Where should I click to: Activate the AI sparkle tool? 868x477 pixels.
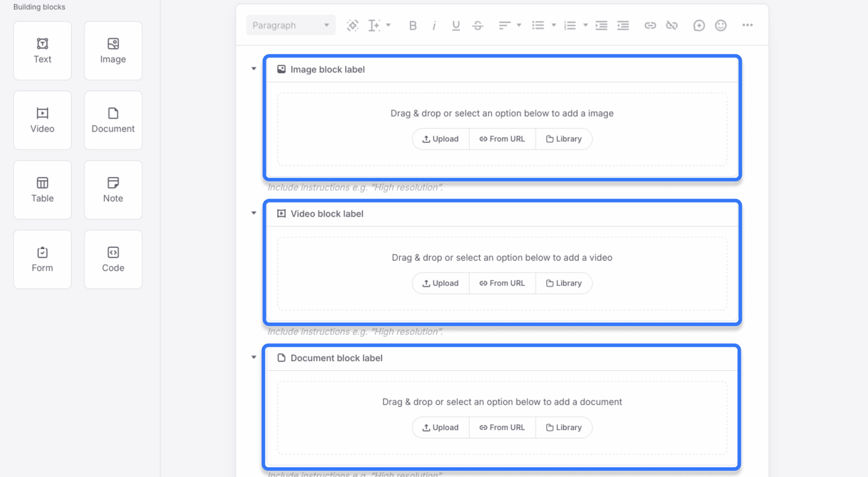(x=352, y=25)
